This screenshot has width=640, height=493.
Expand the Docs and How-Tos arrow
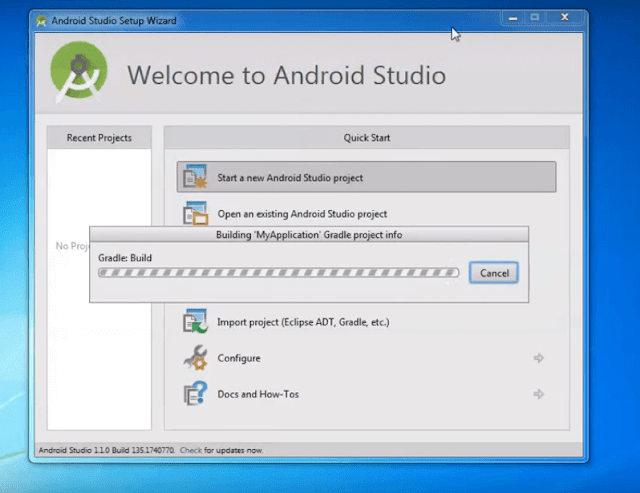pos(538,394)
